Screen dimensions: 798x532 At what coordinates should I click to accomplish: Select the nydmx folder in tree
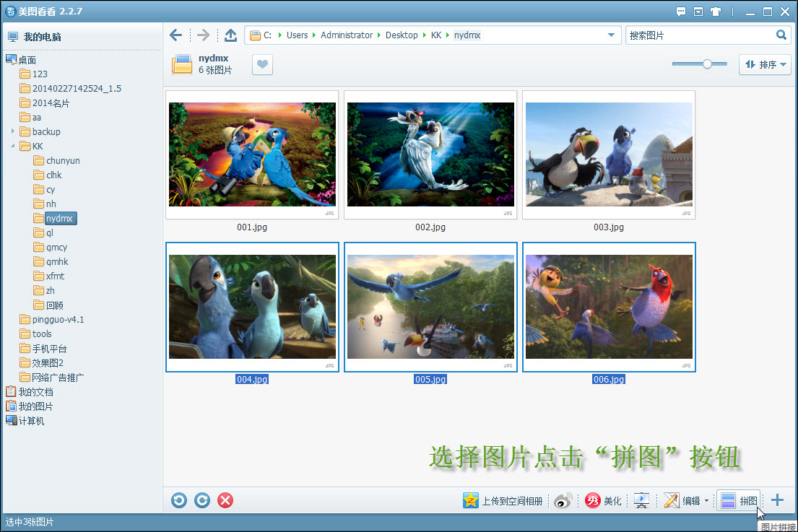(x=59, y=218)
